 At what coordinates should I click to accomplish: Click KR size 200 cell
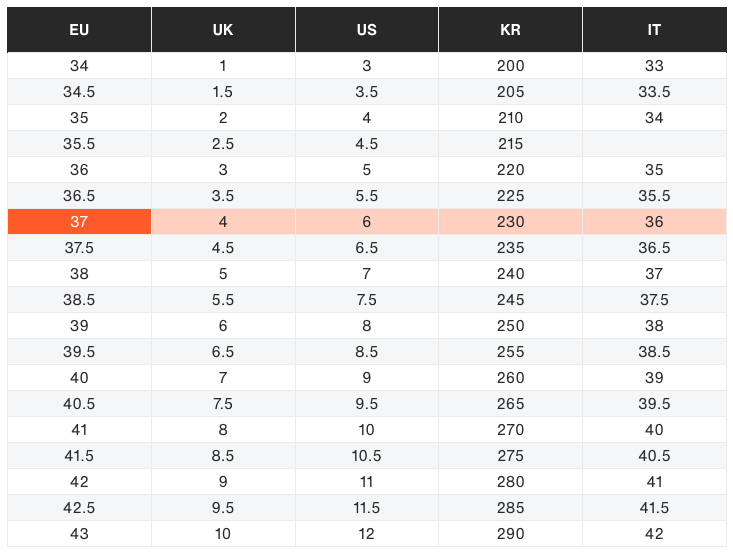[510, 65]
